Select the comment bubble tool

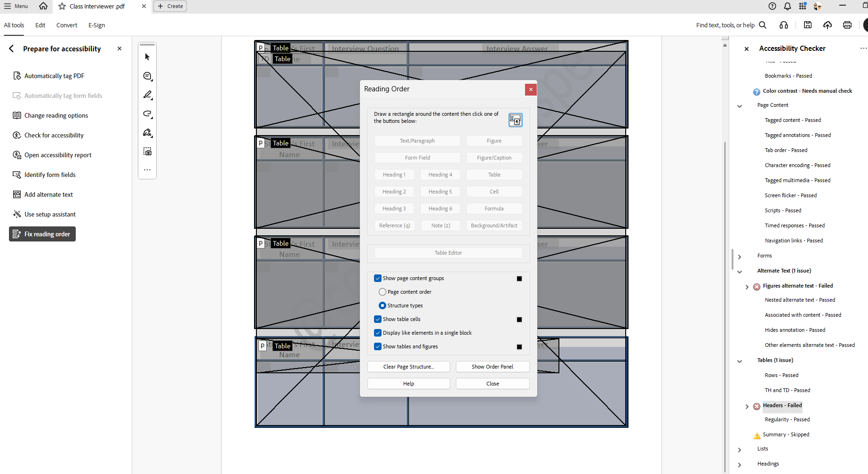[x=147, y=76]
